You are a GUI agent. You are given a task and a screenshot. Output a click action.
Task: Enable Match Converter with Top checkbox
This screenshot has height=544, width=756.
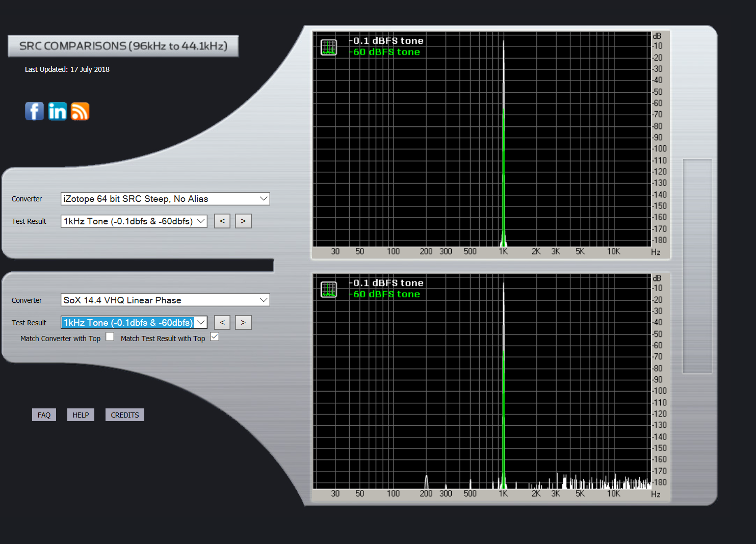[x=110, y=336]
